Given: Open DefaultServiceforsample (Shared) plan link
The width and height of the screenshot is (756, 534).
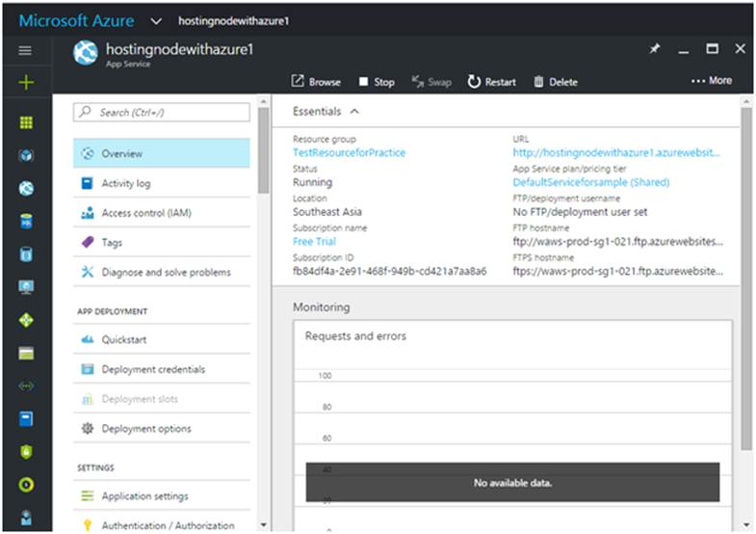Looking at the screenshot, I should click(591, 182).
